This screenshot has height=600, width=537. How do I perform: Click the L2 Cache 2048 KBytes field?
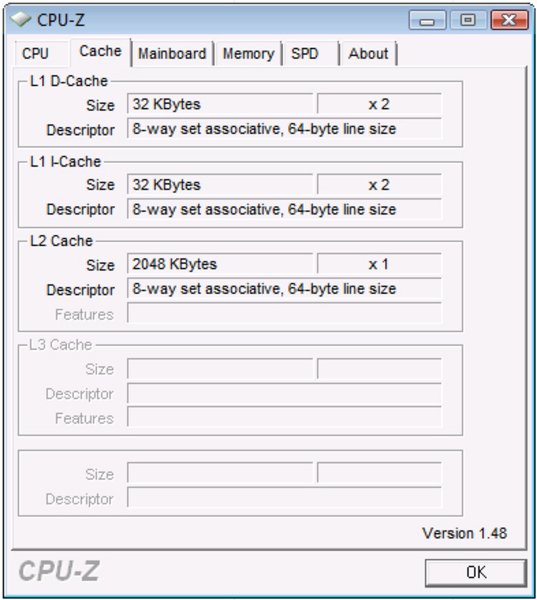pos(220,264)
